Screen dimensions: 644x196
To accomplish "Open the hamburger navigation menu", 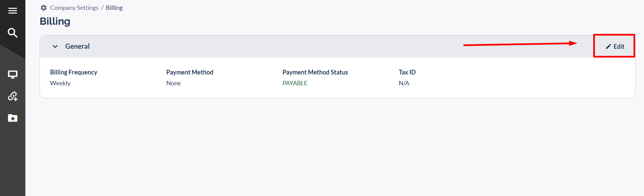I will (x=13, y=10).
